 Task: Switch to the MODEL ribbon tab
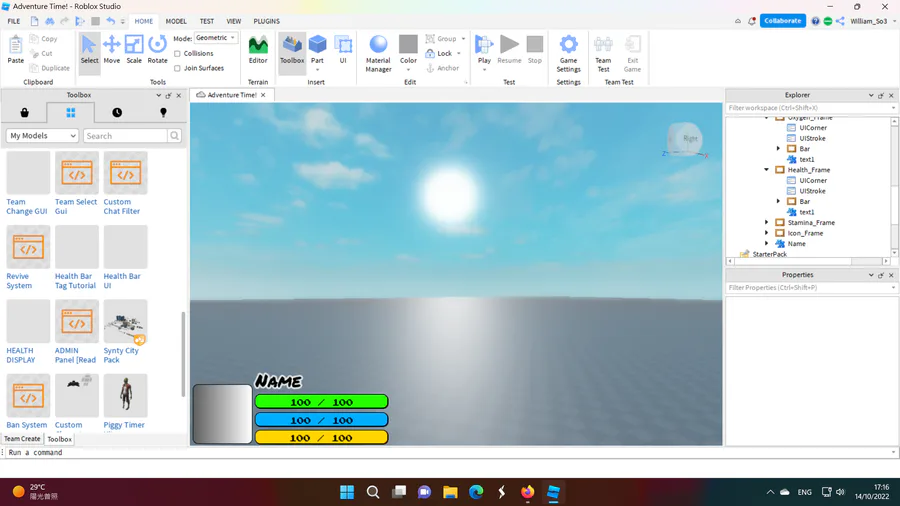coord(176,21)
